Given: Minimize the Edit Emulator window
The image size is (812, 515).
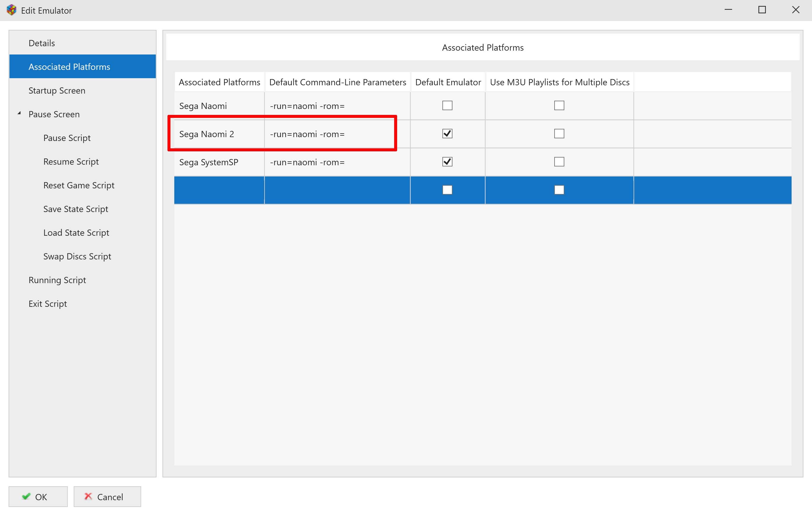Looking at the screenshot, I should (x=728, y=10).
